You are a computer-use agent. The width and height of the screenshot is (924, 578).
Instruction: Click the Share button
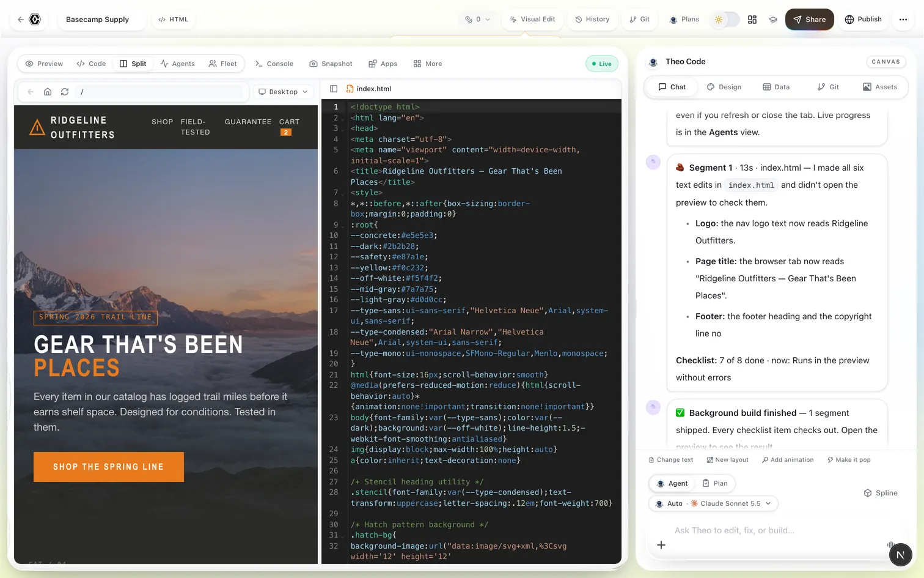click(x=810, y=20)
